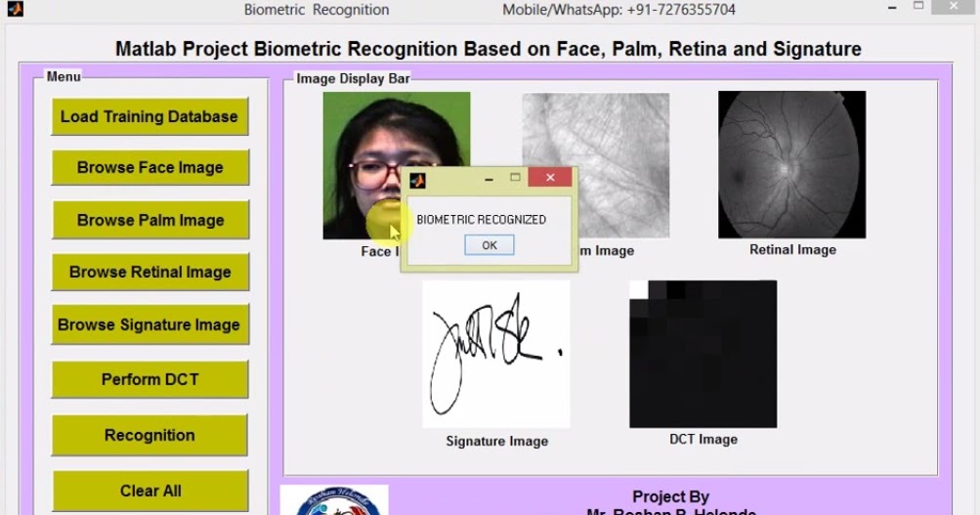The height and width of the screenshot is (515, 980).
Task: Click the BIOMETRIC RECOGNIZED message text
Action: click(482, 219)
